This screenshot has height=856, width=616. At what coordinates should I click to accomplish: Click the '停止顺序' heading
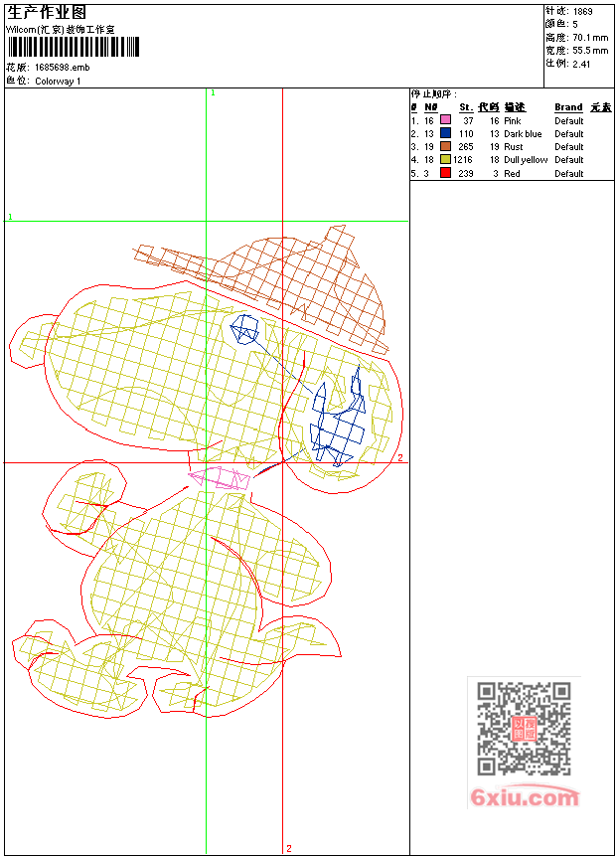click(x=432, y=93)
